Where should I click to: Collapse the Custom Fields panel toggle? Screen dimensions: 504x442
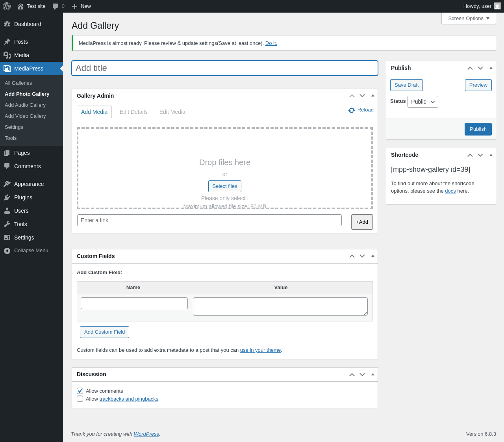point(373,256)
